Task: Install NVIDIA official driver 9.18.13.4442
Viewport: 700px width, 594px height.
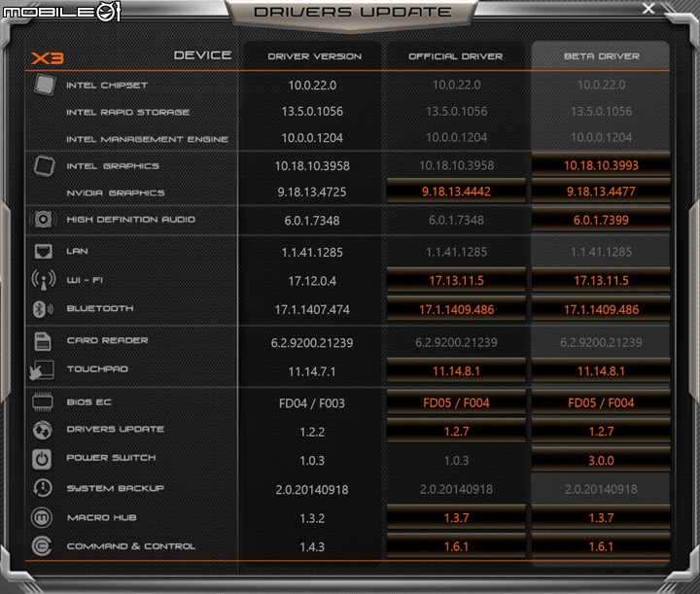Action: tap(456, 192)
